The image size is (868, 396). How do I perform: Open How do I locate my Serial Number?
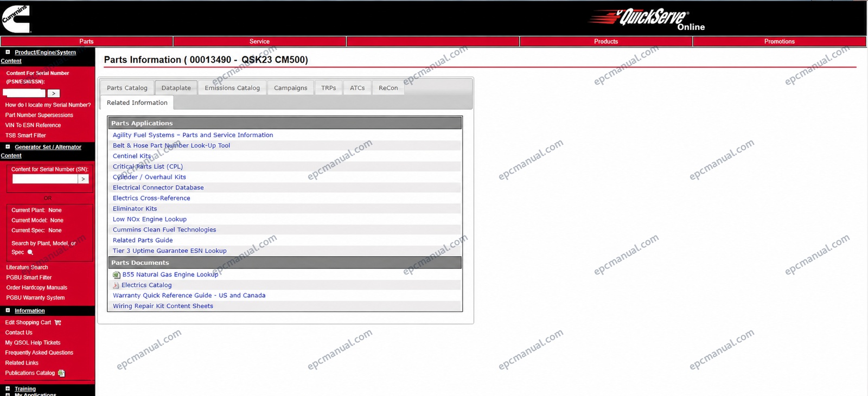pos(48,105)
